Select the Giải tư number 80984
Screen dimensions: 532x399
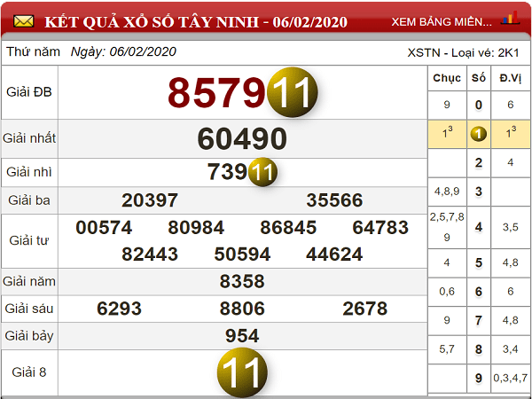(196, 227)
